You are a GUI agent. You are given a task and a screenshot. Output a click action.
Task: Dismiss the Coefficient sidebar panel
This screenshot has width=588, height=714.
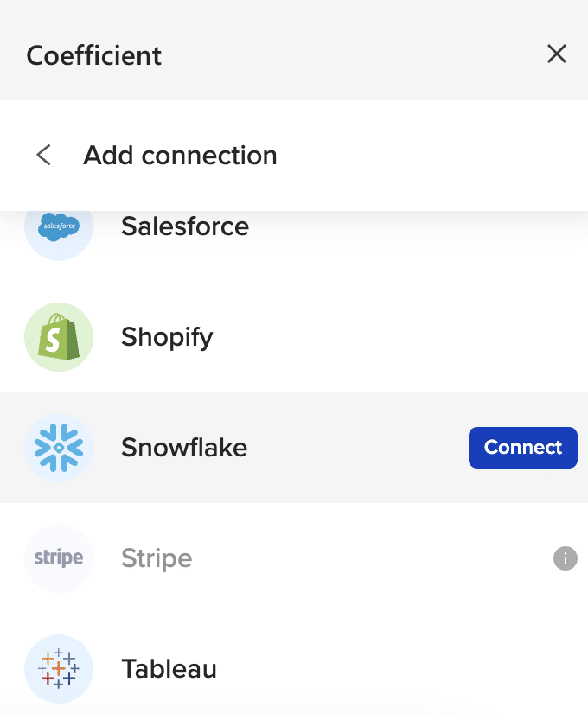tap(557, 54)
